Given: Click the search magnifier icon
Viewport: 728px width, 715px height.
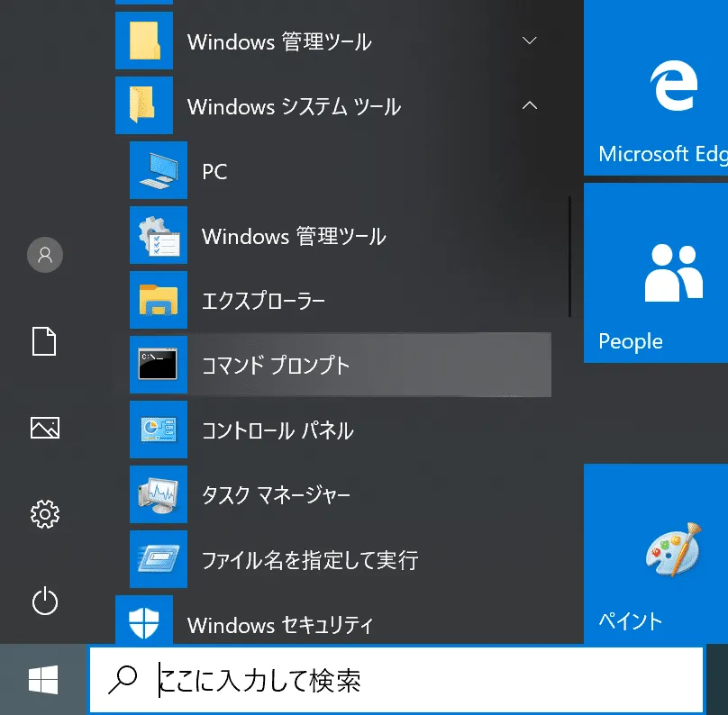Looking at the screenshot, I should [123, 680].
